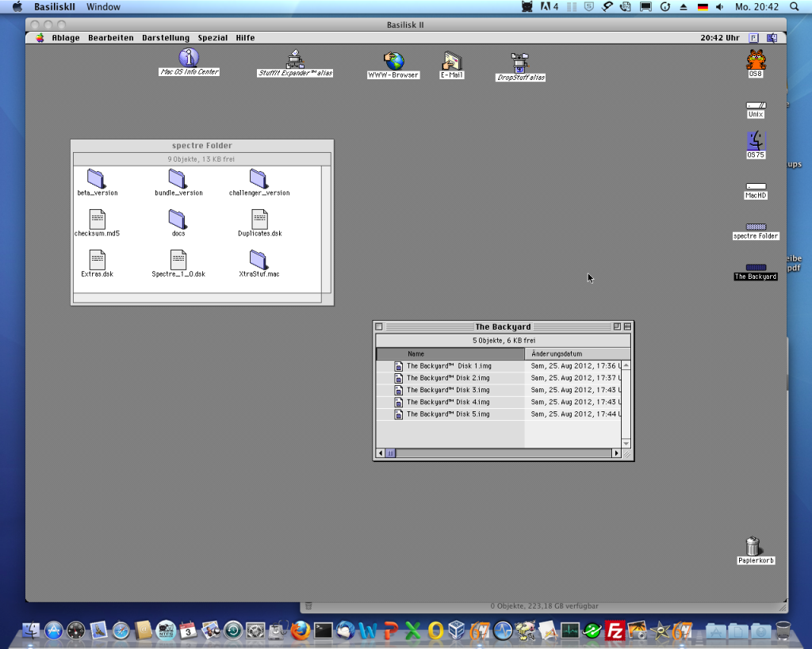Select the challenger_version folder
This screenshot has height=649, width=812.
tap(259, 178)
